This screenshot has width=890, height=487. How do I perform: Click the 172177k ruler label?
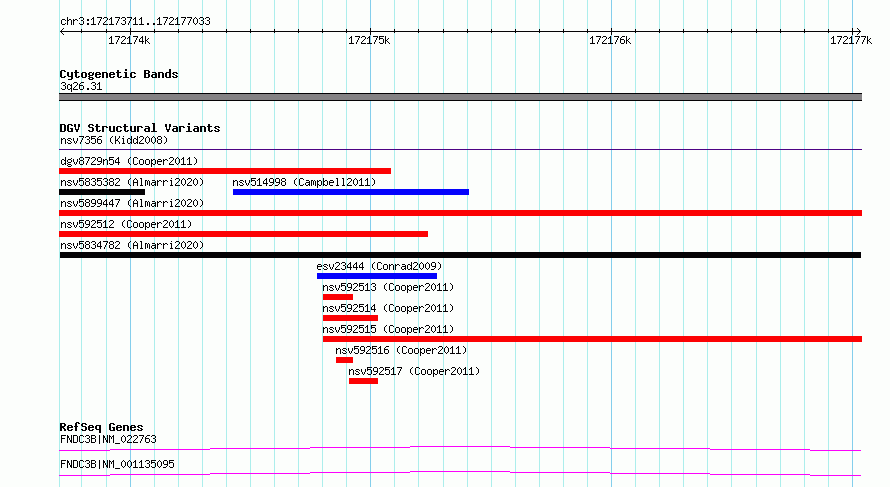pos(851,40)
